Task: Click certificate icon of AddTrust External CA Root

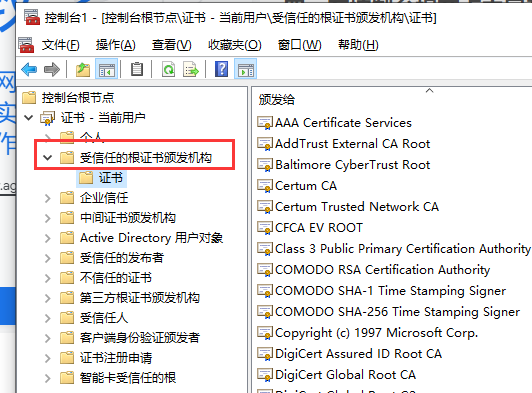Action: coord(265,144)
